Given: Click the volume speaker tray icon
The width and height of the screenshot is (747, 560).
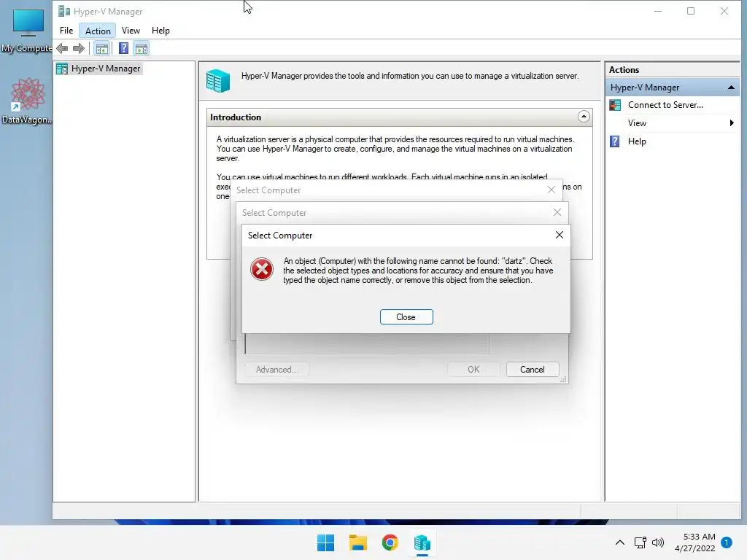Looking at the screenshot, I should pyautogui.click(x=658, y=542).
